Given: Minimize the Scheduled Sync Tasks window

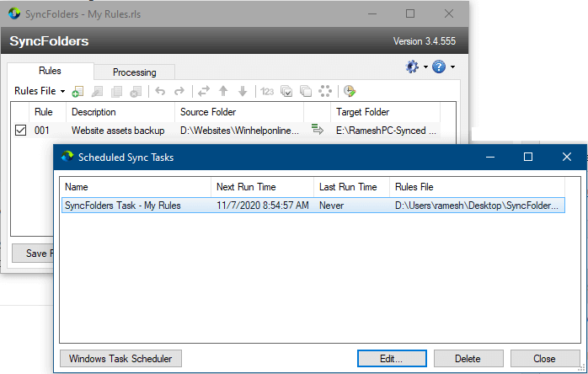Looking at the screenshot, I should click(x=490, y=157).
